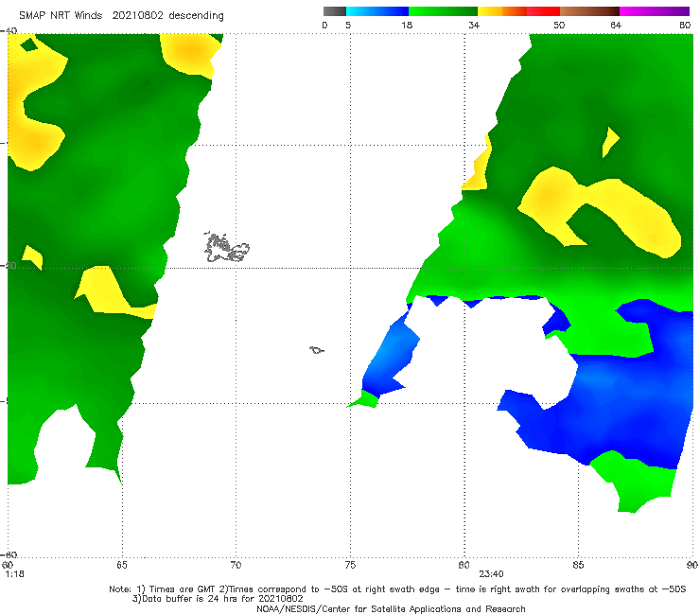This screenshot has height=615, width=700.
Task: Click the color bar label "18"
Action: coord(407,25)
